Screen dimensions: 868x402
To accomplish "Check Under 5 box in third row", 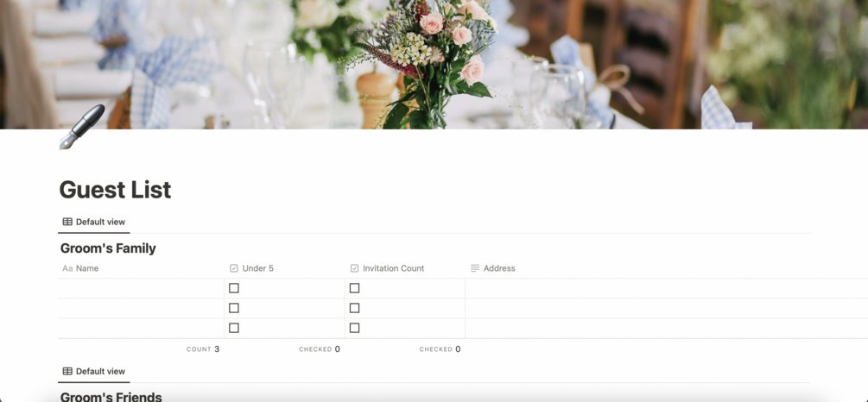I will coord(233,328).
